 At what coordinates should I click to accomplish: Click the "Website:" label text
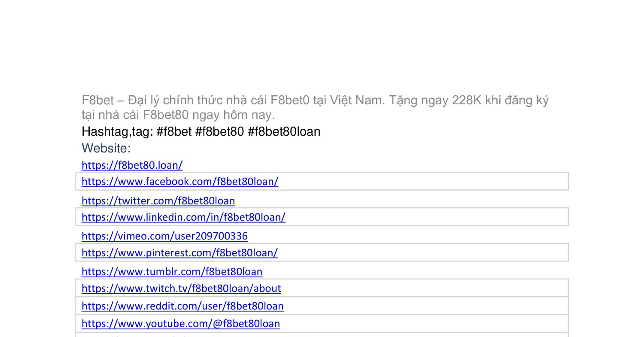pyautogui.click(x=106, y=149)
